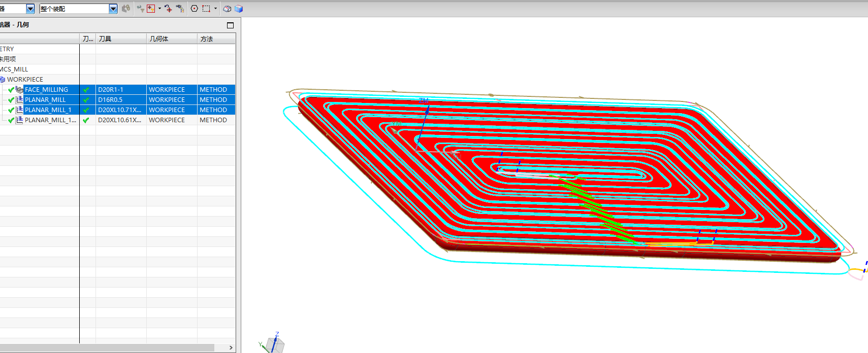Click the FACE_MILLING operation type icon
The height and width of the screenshot is (353, 868).
click(19, 90)
